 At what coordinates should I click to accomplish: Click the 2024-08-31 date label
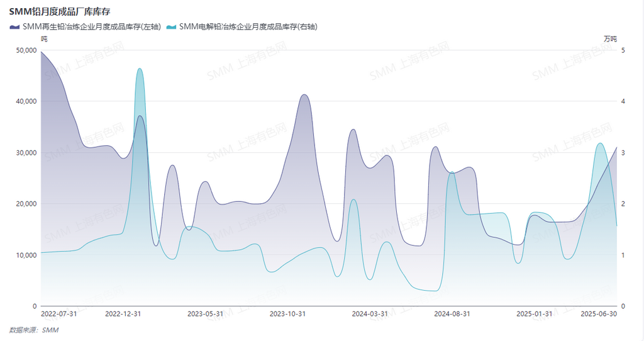[452, 314]
